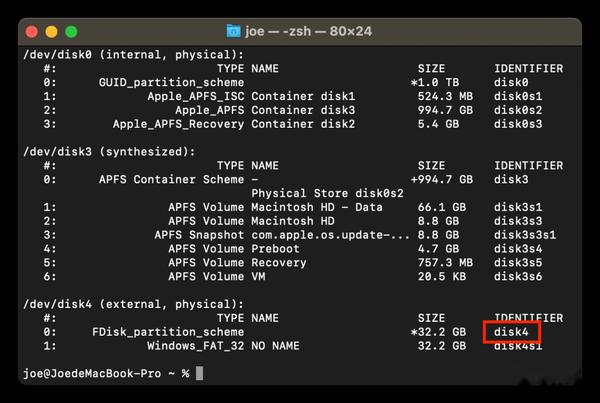
Task: Click 'Container disk1' name
Action: [303, 96]
